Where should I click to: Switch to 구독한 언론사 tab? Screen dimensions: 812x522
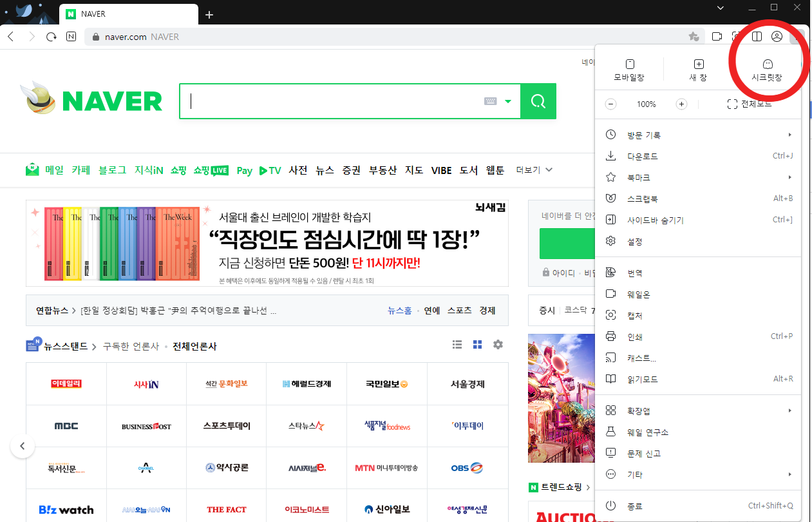(x=131, y=347)
